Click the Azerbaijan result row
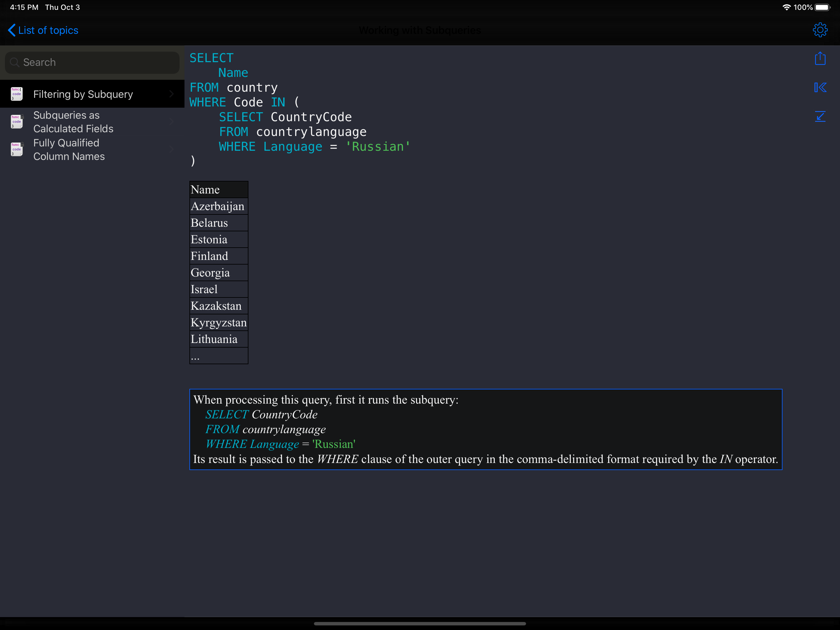This screenshot has width=840, height=630. [218, 206]
